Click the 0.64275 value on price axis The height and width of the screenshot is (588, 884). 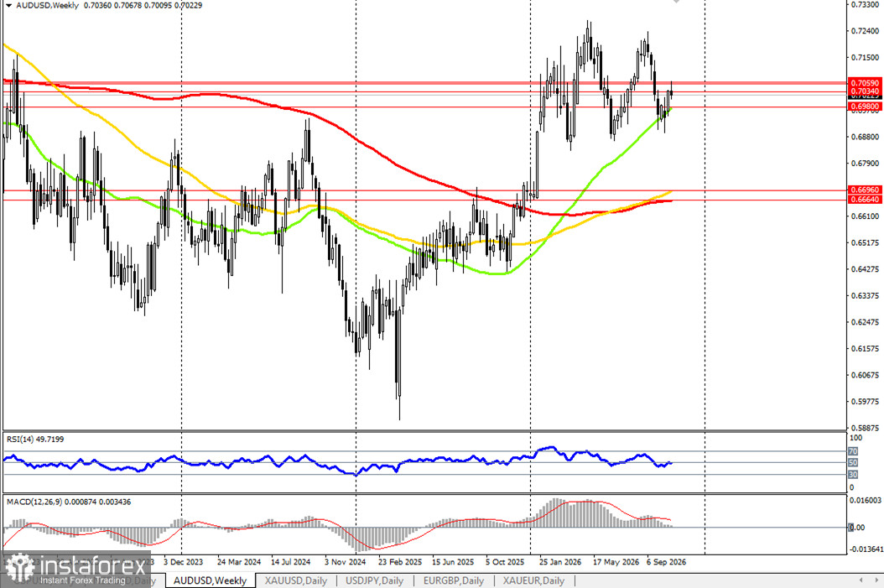(865, 269)
